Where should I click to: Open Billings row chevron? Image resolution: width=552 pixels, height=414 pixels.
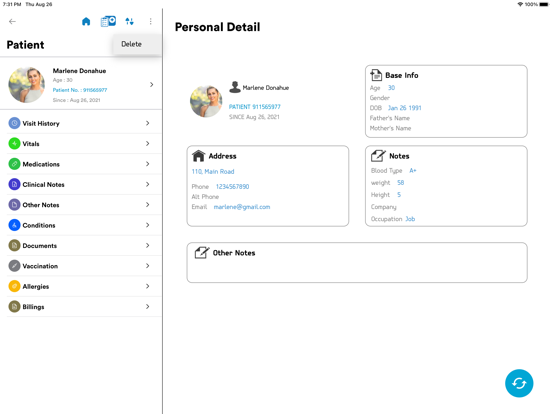(x=148, y=307)
